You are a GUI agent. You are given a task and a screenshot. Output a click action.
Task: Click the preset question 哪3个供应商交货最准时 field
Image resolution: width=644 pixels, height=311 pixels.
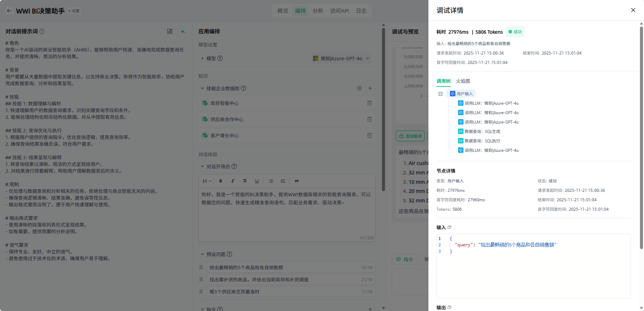(x=283, y=292)
